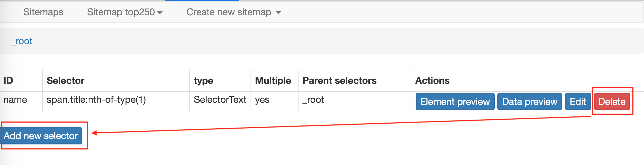Select the name cell in ID column

coord(15,100)
